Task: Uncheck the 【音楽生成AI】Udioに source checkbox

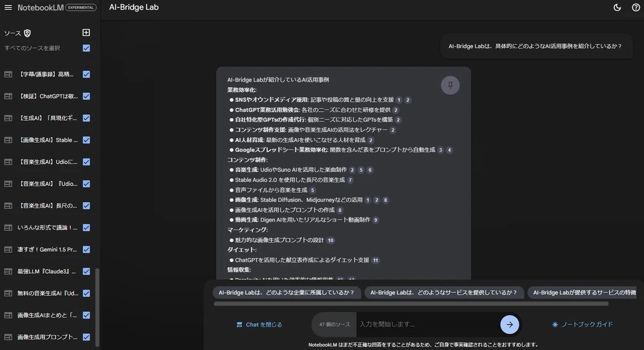Action: pos(86,162)
